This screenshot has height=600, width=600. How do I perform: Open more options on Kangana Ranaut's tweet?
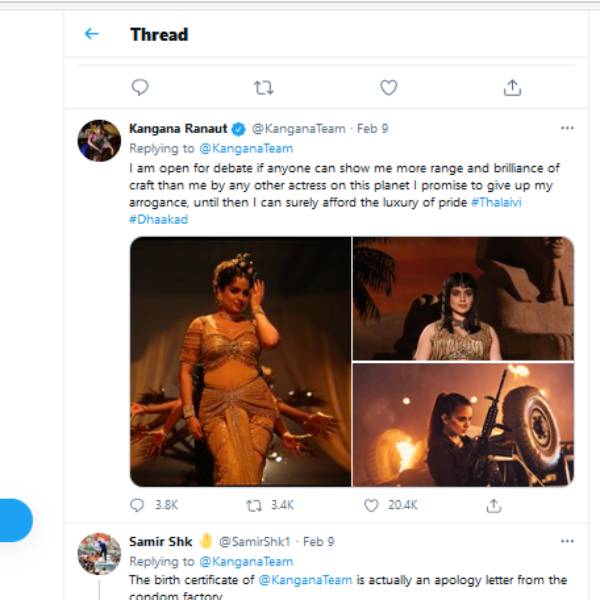567,128
